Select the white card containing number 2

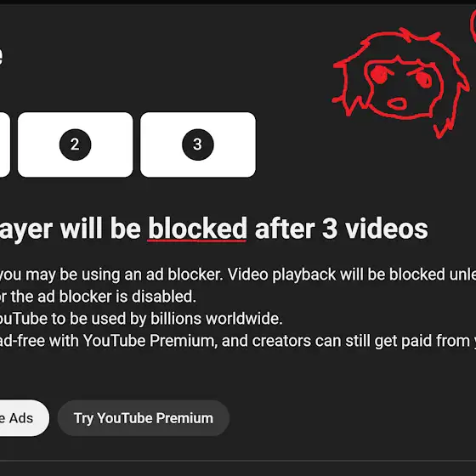click(x=75, y=144)
